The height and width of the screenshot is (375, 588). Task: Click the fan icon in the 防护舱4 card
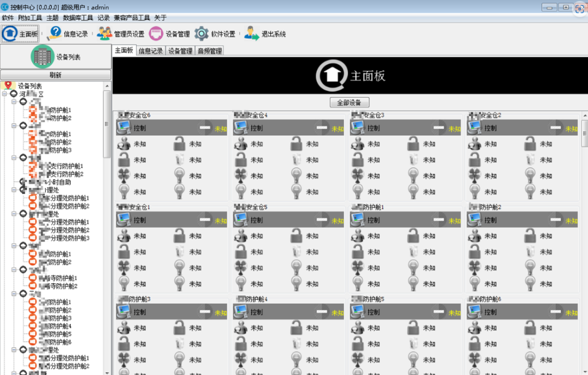tap(241, 359)
